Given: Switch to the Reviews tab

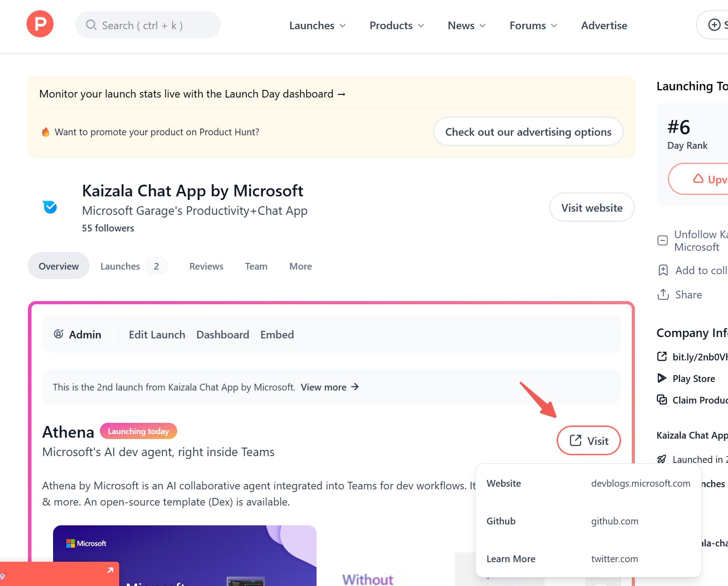Looking at the screenshot, I should point(206,266).
